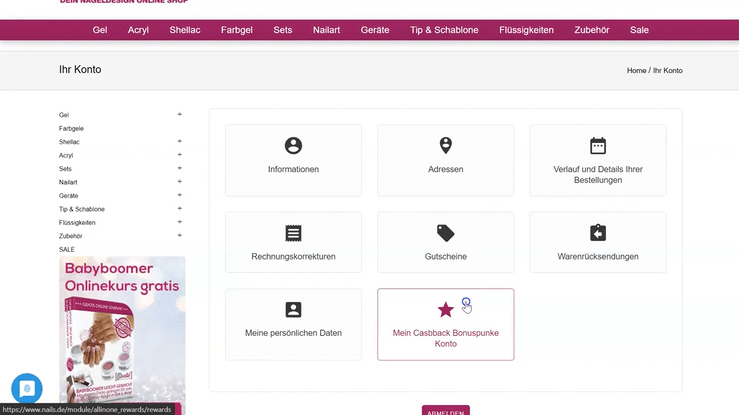Click the Gutscheine tag icon

pyautogui.click(x=445, y=233)
